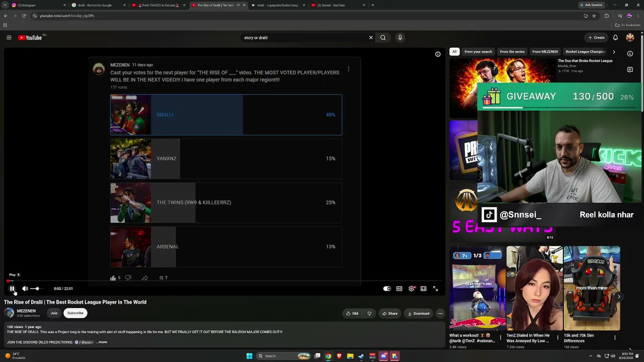The width and height of the screenshot is (644, 362).
Task: Open the account avatar menu
Action: pos(630,38)
